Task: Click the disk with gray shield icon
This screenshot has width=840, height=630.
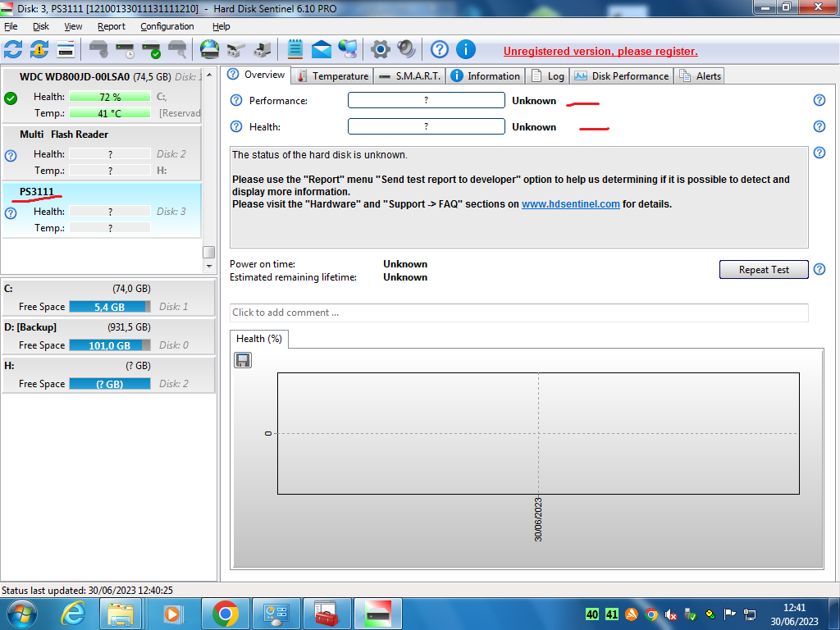Action: pyautogui.click(x=98, y=49)
